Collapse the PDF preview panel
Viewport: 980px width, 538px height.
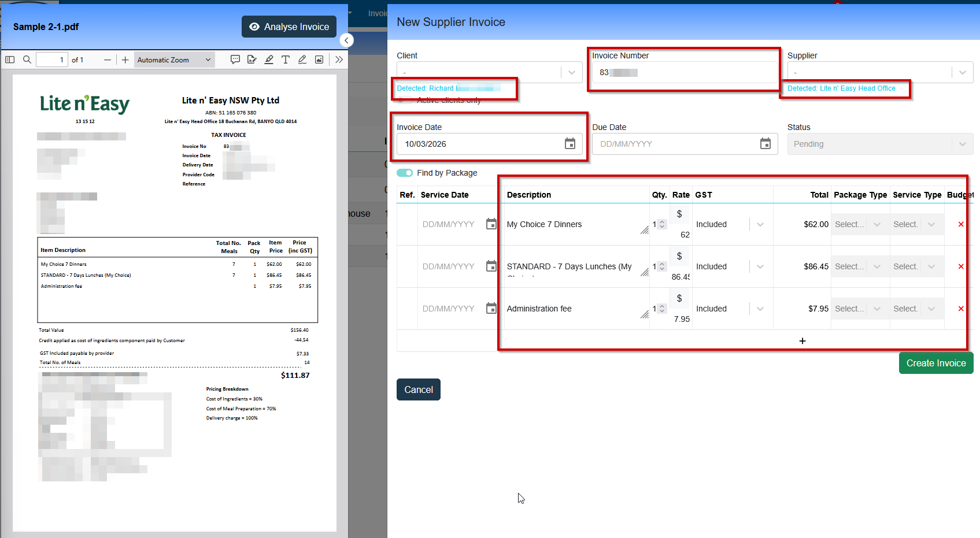point(346,40)
